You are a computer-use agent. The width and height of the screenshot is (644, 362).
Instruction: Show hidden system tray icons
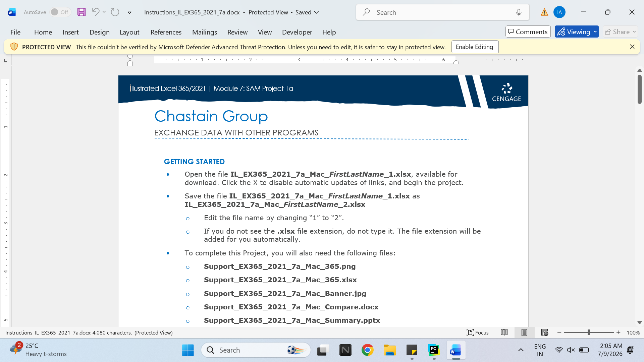tap(521, 350)
